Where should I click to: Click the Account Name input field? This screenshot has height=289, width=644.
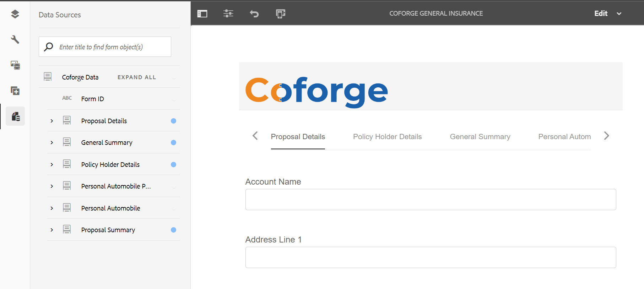[x=431, y=200]
